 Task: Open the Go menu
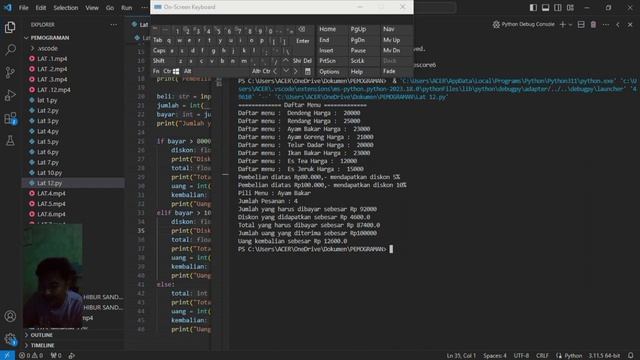pyautogui.click(x=110, y=8)
